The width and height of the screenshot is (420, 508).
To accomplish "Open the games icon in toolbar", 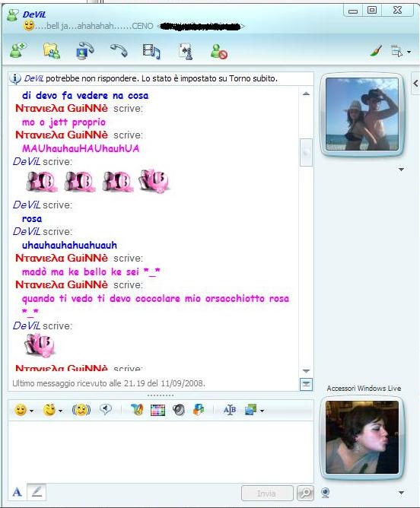I will click(x=186, y=52).
